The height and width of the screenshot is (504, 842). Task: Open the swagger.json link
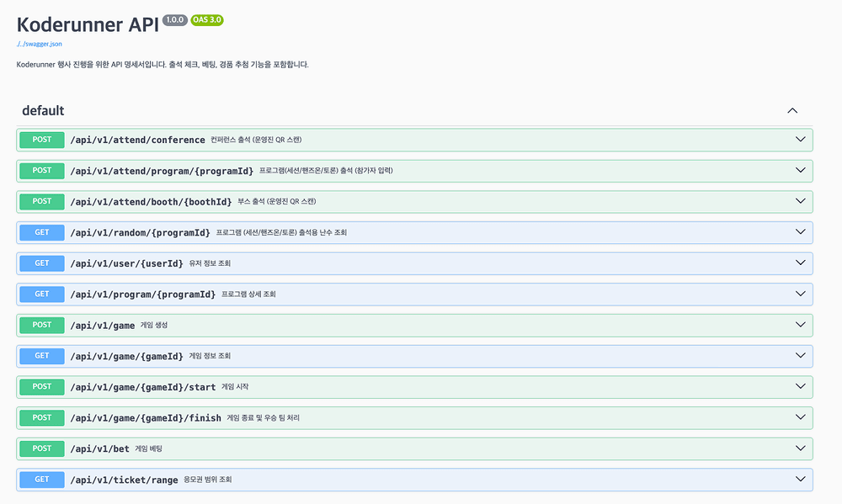point(39,43)
